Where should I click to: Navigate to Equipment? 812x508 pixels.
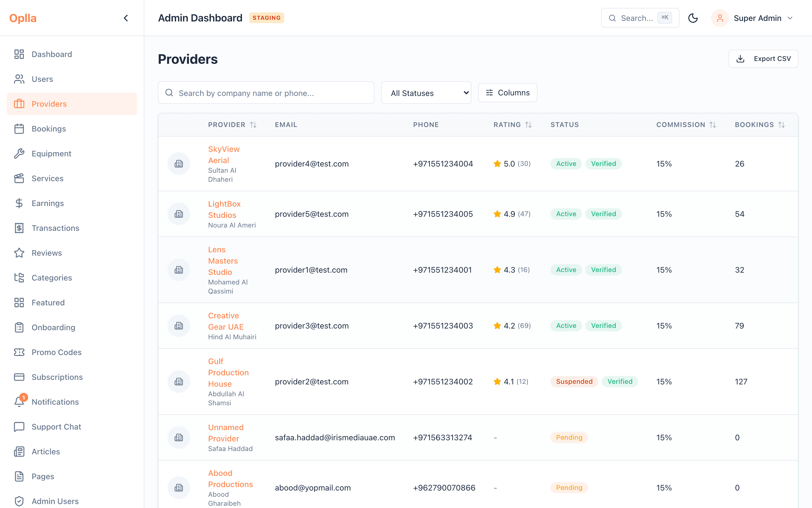click(72, 154)
